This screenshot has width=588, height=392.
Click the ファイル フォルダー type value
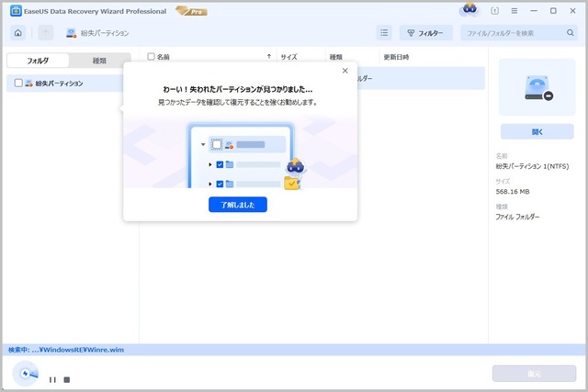(x=517, y=217)
